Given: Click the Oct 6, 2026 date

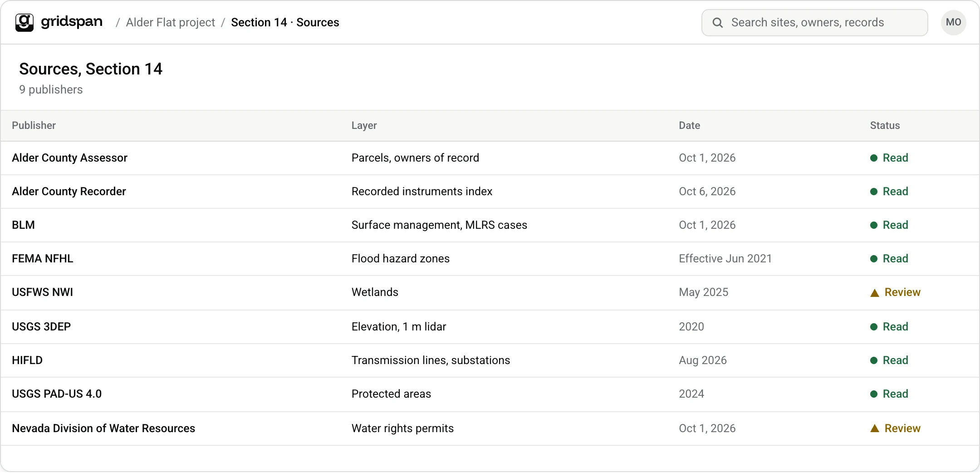Looking at the screenshot, I should pos(707,192).
